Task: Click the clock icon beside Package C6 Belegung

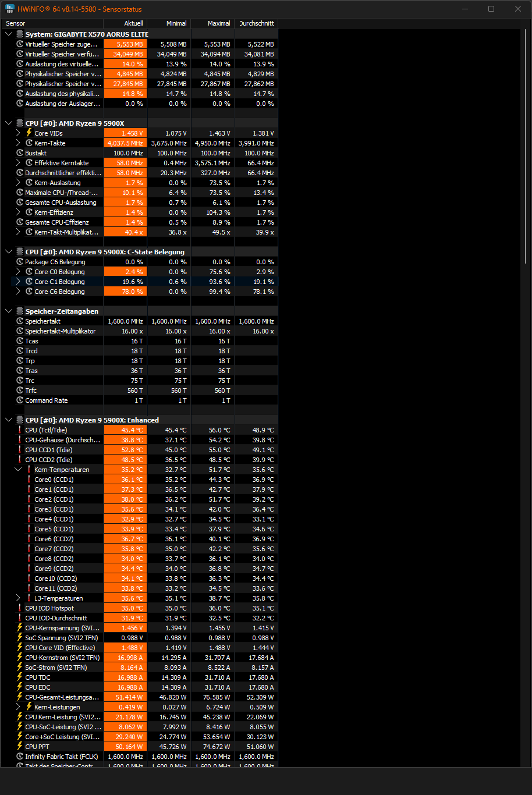Action: (20, 262)
